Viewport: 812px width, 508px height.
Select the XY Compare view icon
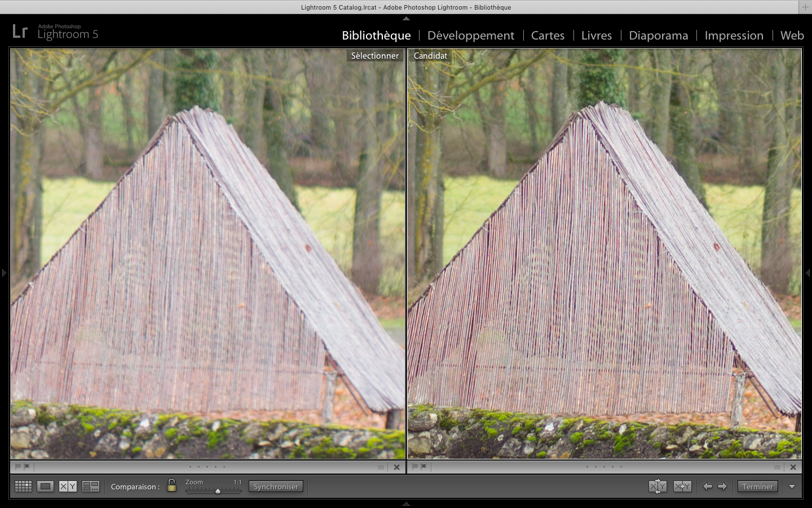[68, 487]
